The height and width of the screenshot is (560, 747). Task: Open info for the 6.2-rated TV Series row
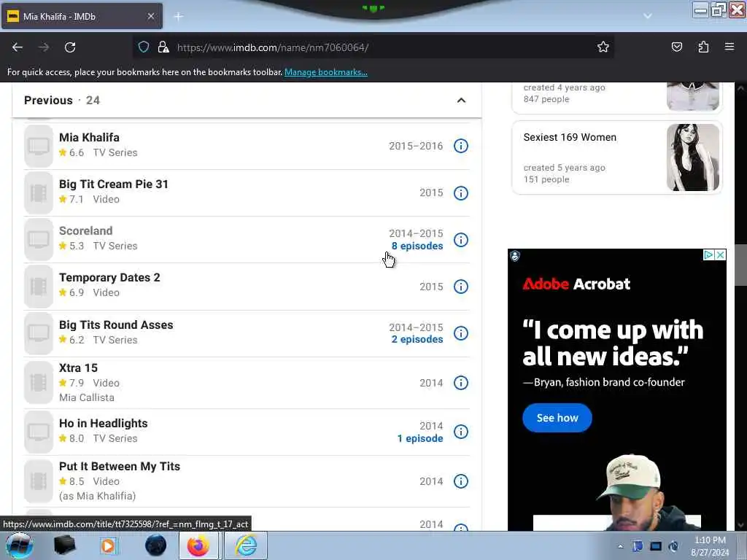click(461, 332)
